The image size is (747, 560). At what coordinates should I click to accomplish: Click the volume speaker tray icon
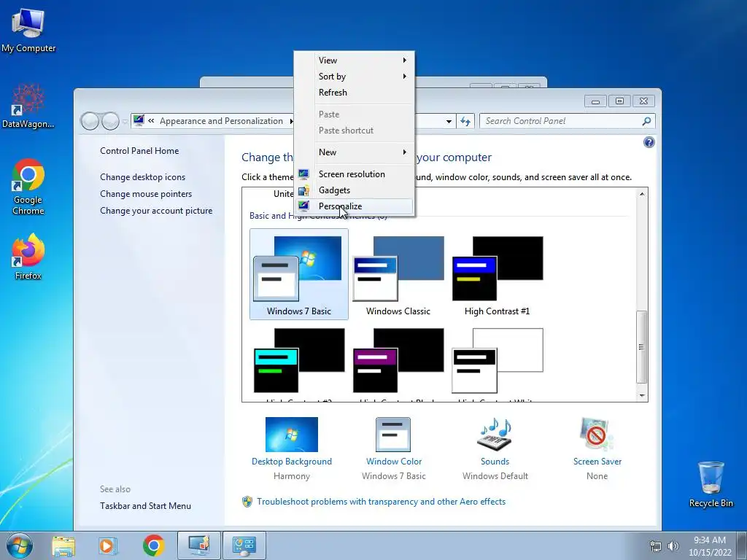(x=673, y=546)
